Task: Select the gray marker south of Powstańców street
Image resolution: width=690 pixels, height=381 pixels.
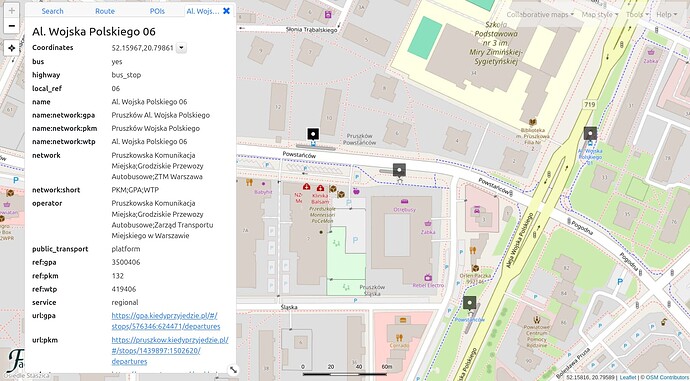Action: tap(399, 169)
